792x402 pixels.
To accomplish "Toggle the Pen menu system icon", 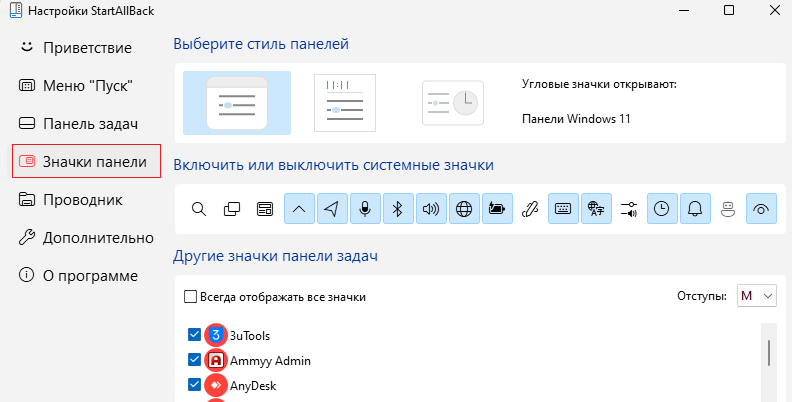I will [x=530, y=209].
